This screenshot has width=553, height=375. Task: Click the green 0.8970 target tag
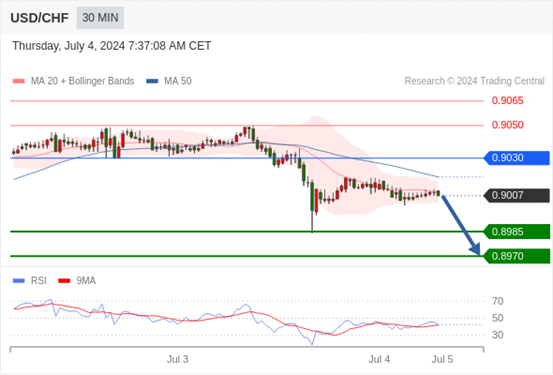[517, 256]
